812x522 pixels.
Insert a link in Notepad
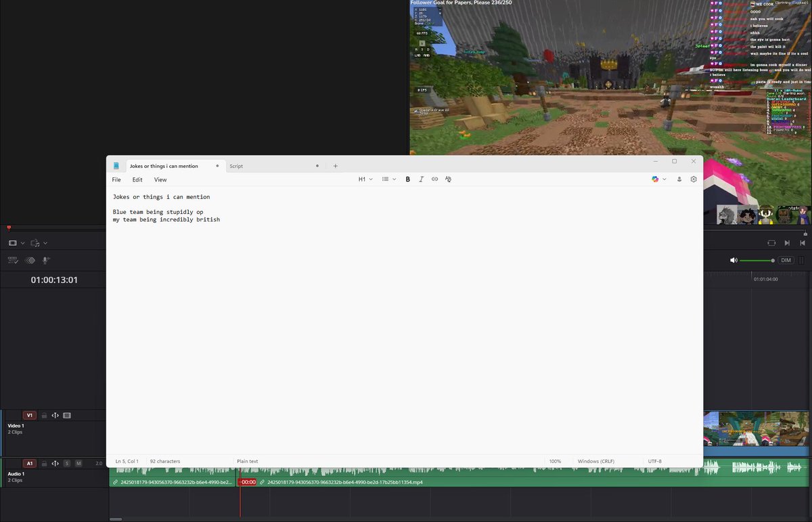click(x=434, y=179)
